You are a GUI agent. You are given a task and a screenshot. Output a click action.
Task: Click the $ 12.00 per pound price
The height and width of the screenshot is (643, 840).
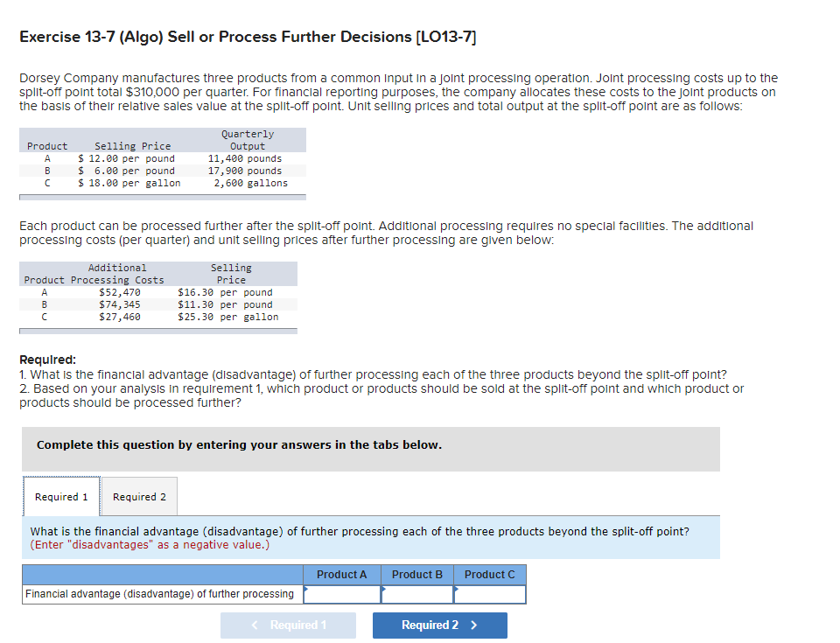(x=126, y=158)
